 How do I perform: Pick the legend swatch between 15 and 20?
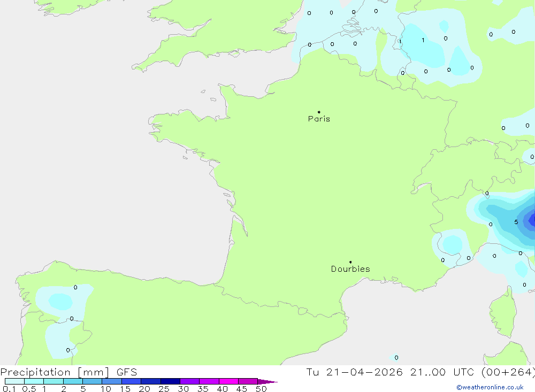click(132, 381)
